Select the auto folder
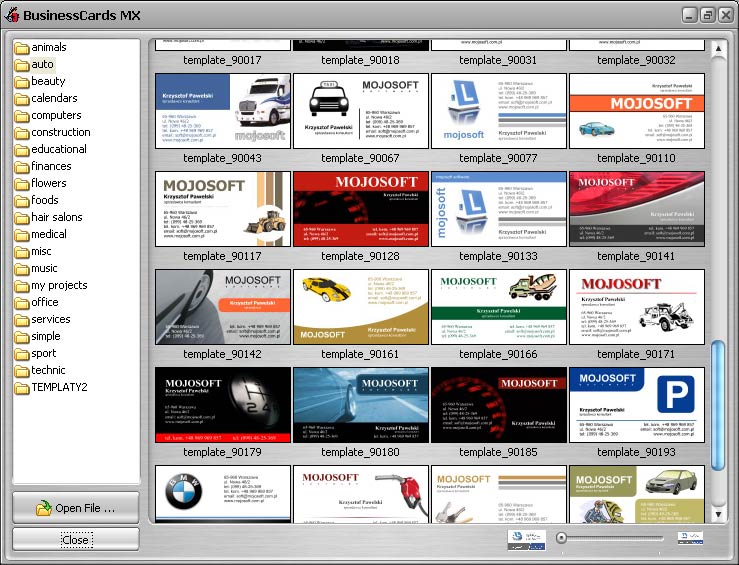Image resolution: width=739 pixels, height=565 pixels. (x=34, y=64)
